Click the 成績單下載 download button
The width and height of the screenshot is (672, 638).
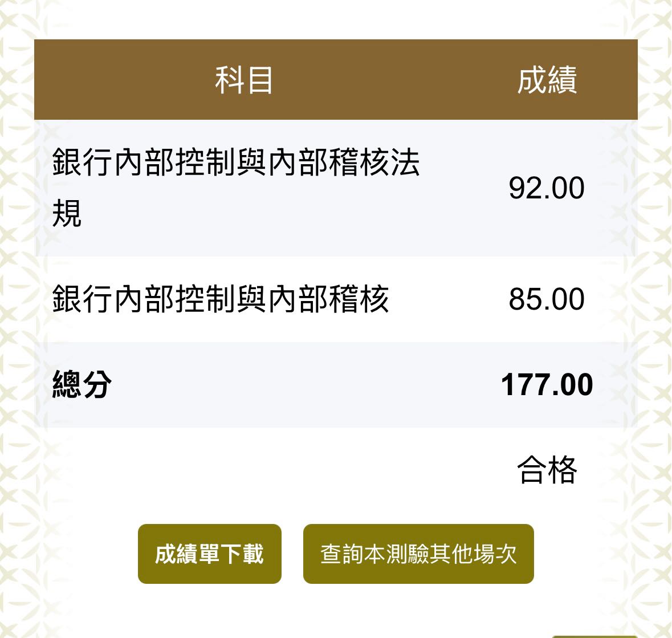click(x=209, y=553)
